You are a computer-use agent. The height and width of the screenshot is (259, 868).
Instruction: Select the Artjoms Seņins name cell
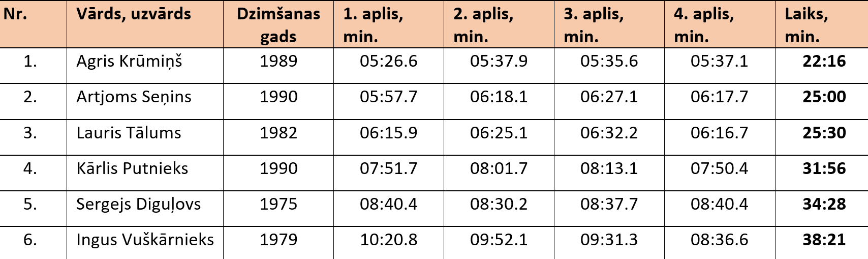tap(134, 97)
